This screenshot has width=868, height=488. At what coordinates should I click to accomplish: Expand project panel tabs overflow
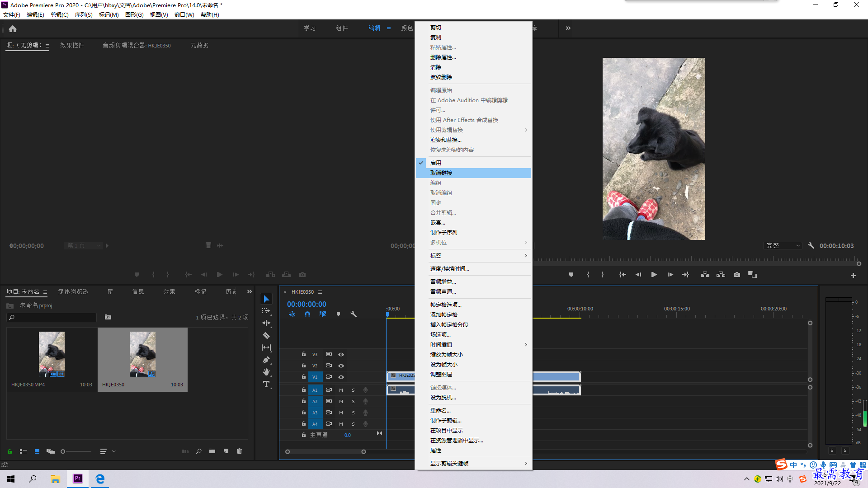[x=250, y=291]
